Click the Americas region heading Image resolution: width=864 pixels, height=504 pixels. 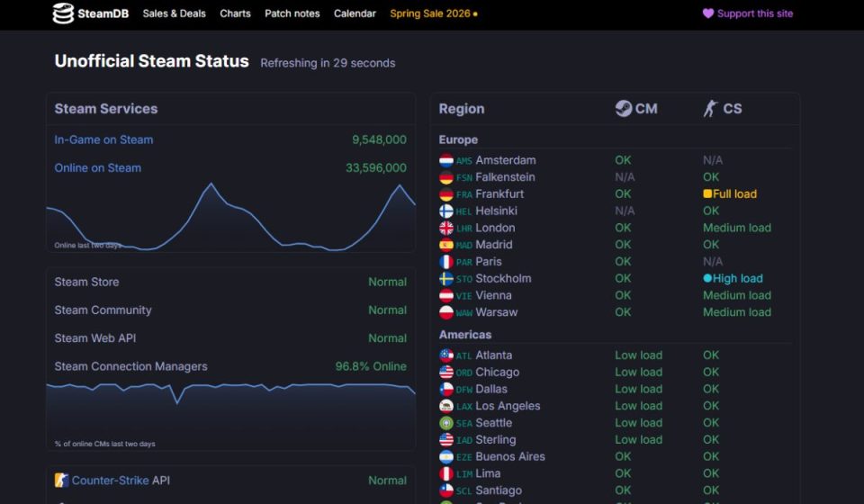point(465,335)
